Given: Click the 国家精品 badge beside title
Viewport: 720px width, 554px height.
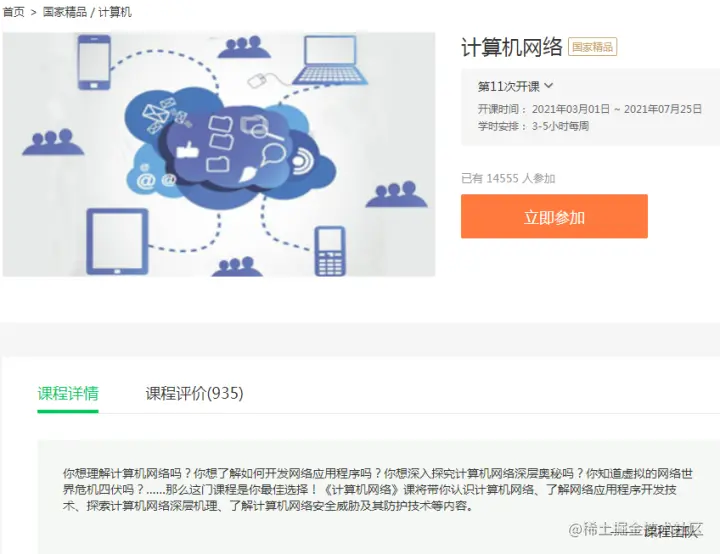Looking at the screenshot, I should 592,47.
